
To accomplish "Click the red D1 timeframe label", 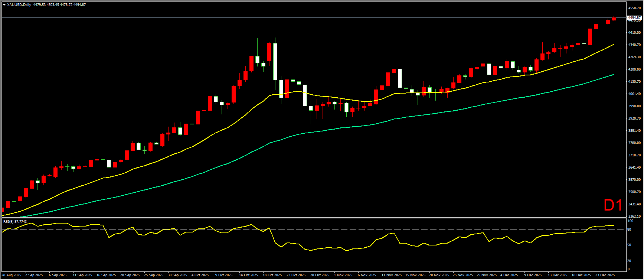I will tap(613, 205).
